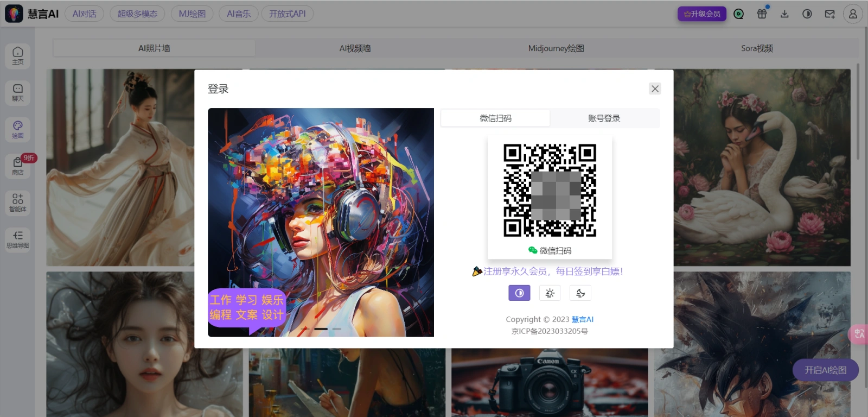
Task: Click the 登录 dialog title
Action: point(218,89)
